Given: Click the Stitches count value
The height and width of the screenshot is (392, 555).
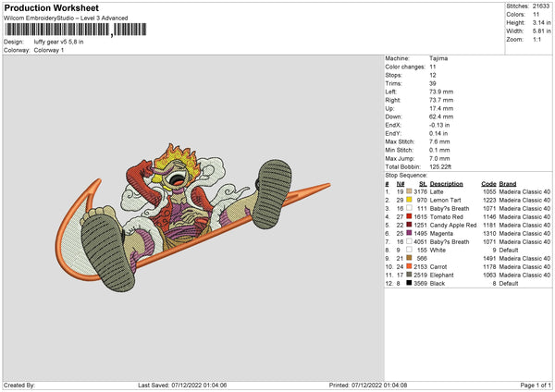Looking at the screenshot, I should point(541,6).
